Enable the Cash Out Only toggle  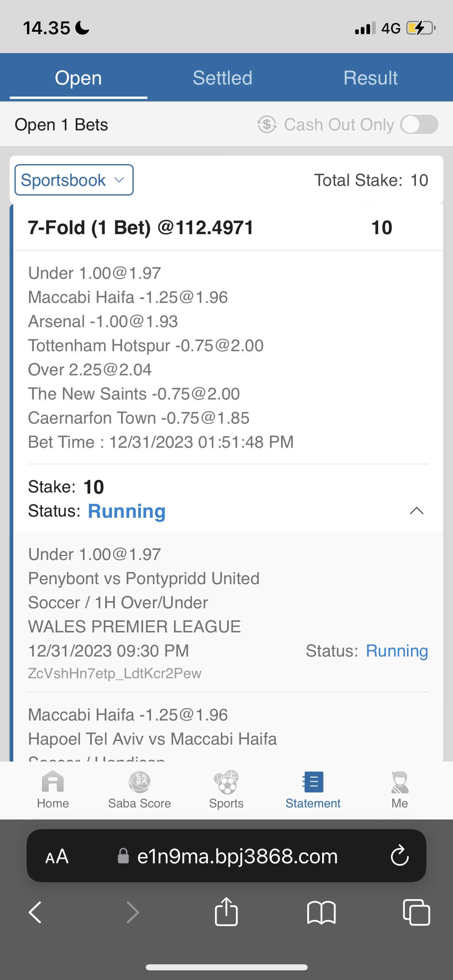click(419, 125)
